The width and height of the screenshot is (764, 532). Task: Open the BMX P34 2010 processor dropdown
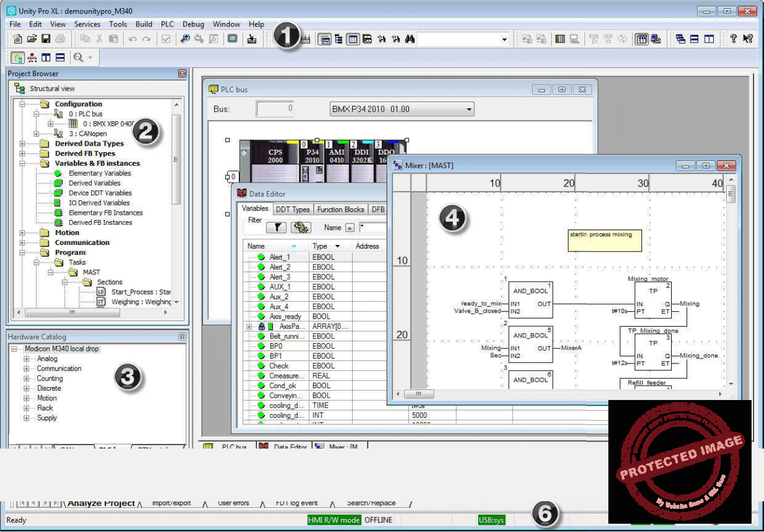tap(469, 109)
